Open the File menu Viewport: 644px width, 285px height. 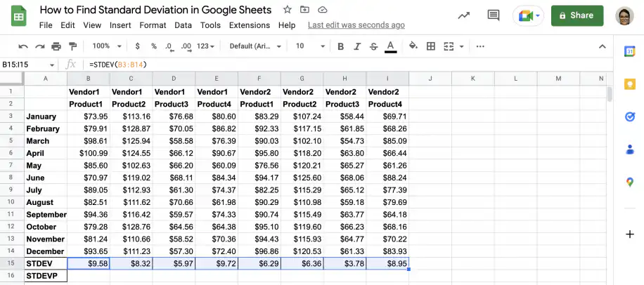46,25
